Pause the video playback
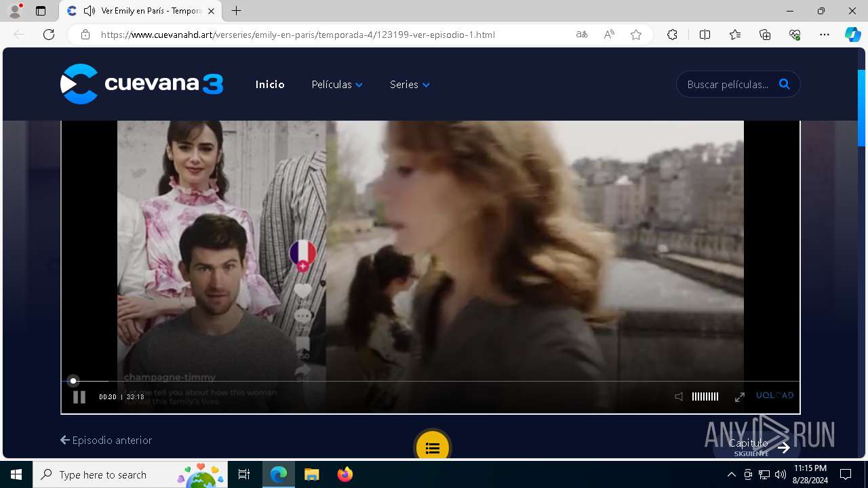Screen dimensions: 868x488 pyautogui.click(x=79, y=397)
